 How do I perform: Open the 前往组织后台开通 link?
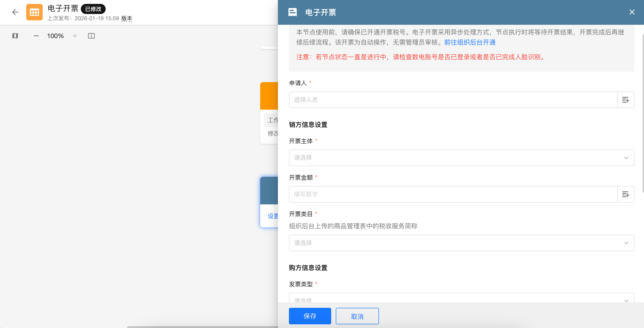point(470,42)
